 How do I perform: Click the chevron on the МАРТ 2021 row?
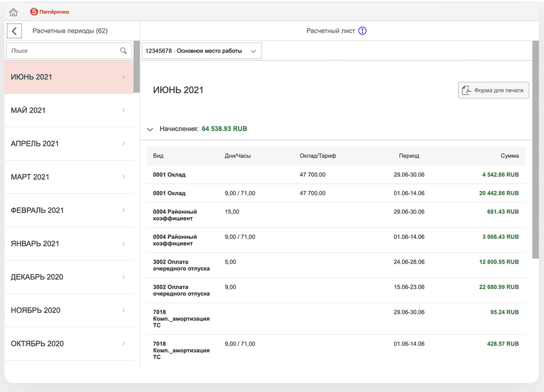(123, 177)
